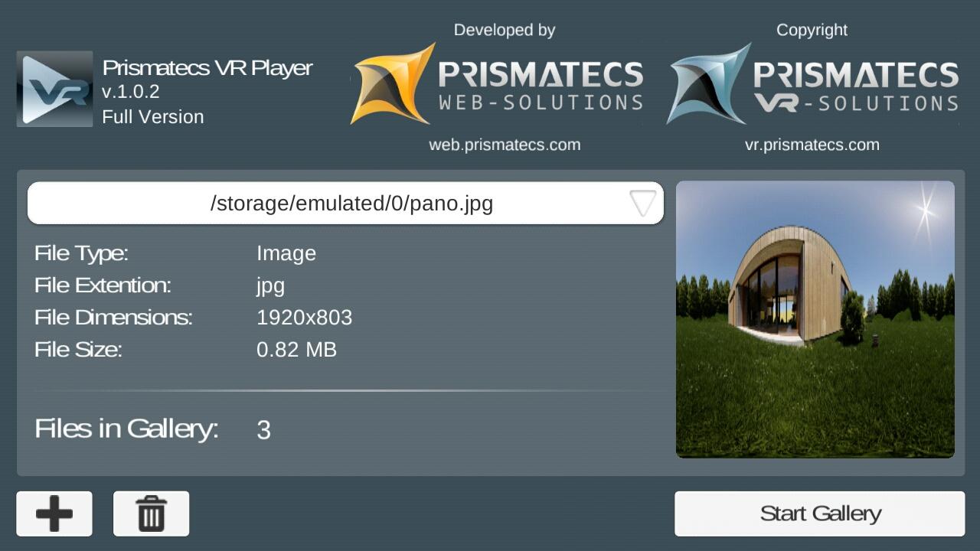Start the gallery playback
The image size is (980, 551).
click(819, 514)
